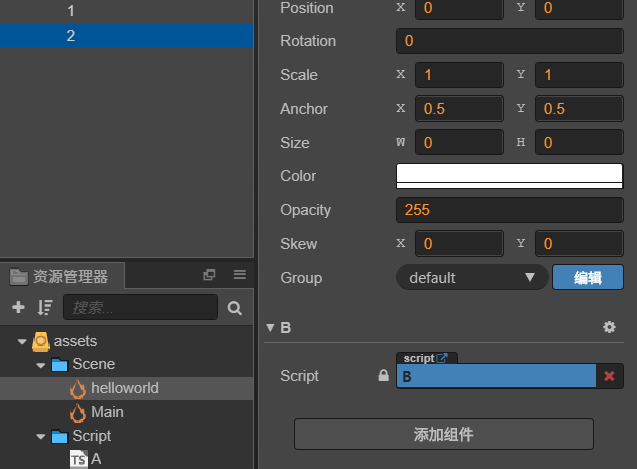The width and height of the screenshot is (637, 469).
Task: Click the Size W input field
Action: [x=459, y=142]
